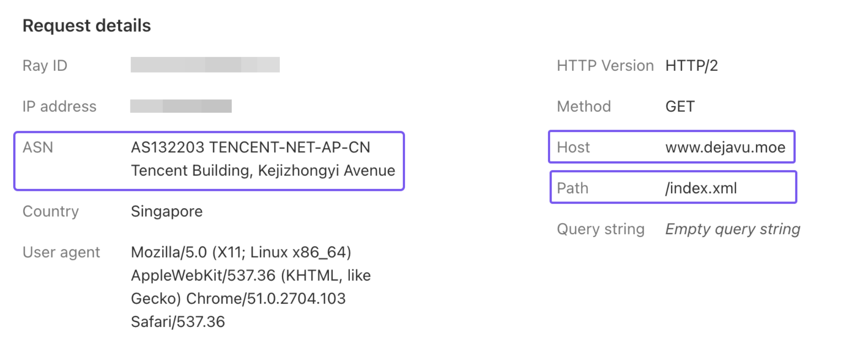The width and height of the screenshot is (868, 344).
Task: Click the AS132203 TENCENT-NET-AP-CN text
Action: point(250,147)
